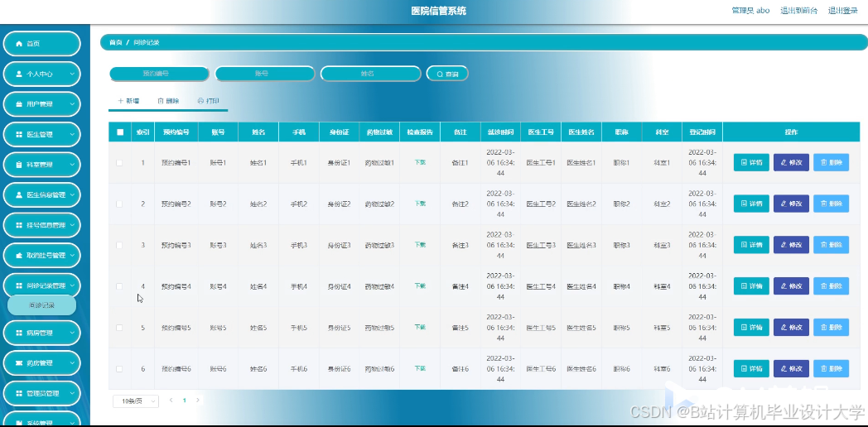
Task: Click the 科室6 cell
Action: (x=662, y=369)
